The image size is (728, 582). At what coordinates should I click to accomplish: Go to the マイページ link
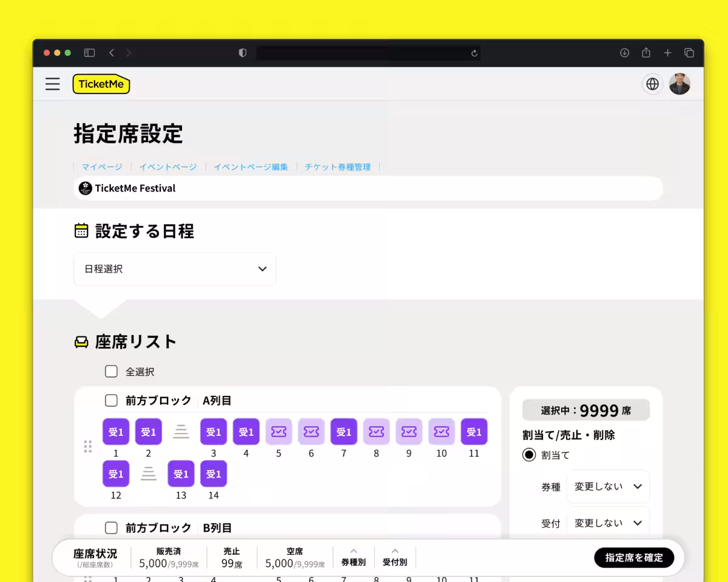pyautogui.click(x=102, y=167)
